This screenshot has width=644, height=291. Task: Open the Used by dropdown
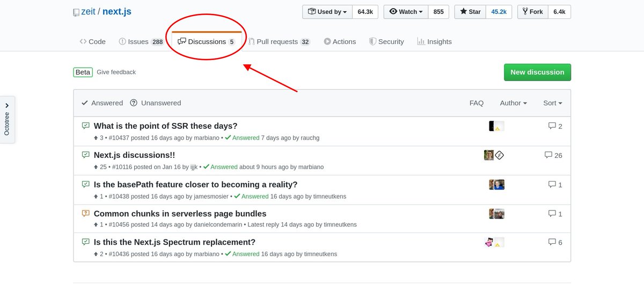[x=327, y=12]
